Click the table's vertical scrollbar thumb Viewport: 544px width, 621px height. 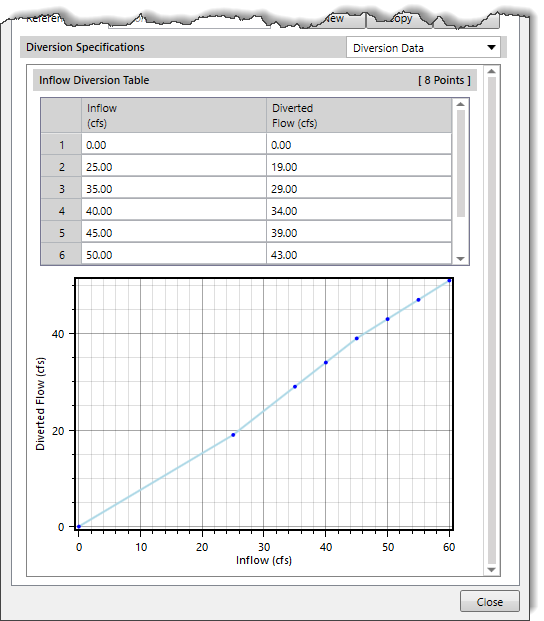[460, 163]
